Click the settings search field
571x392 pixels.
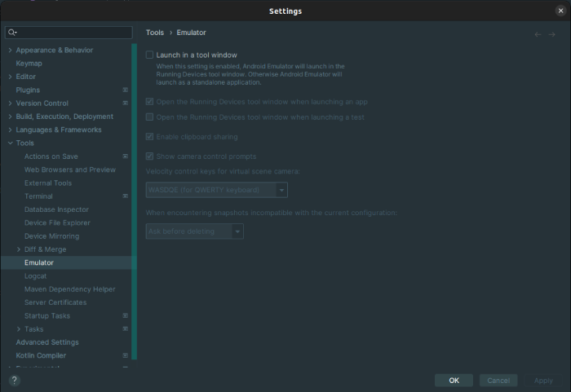pyautogui.click(x=73, y=33)
